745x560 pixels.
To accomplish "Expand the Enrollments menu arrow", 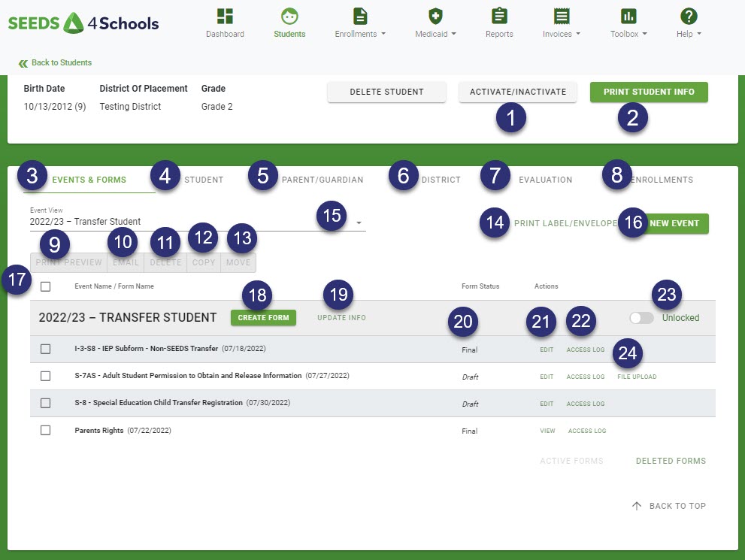I will [383, 34].
